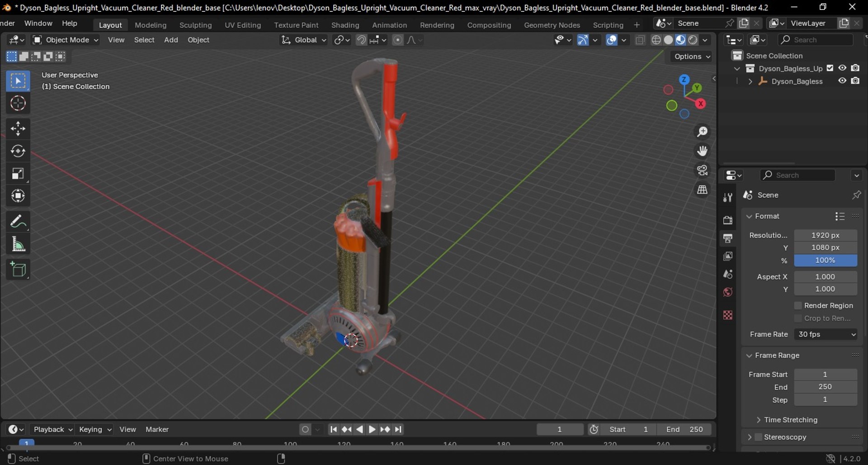Jump to the first frame
This screenshot has height=465, width=868.
click(x=333, y=429)
